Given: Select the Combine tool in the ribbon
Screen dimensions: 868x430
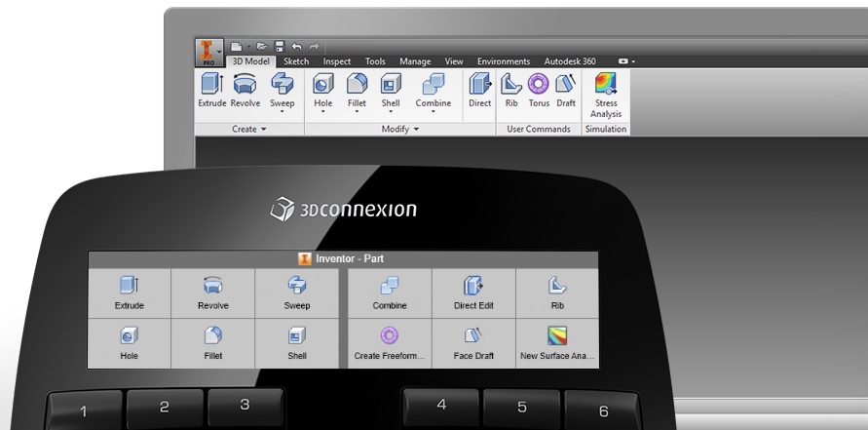Looking at the screenshot, I should [x=434, y=89].
